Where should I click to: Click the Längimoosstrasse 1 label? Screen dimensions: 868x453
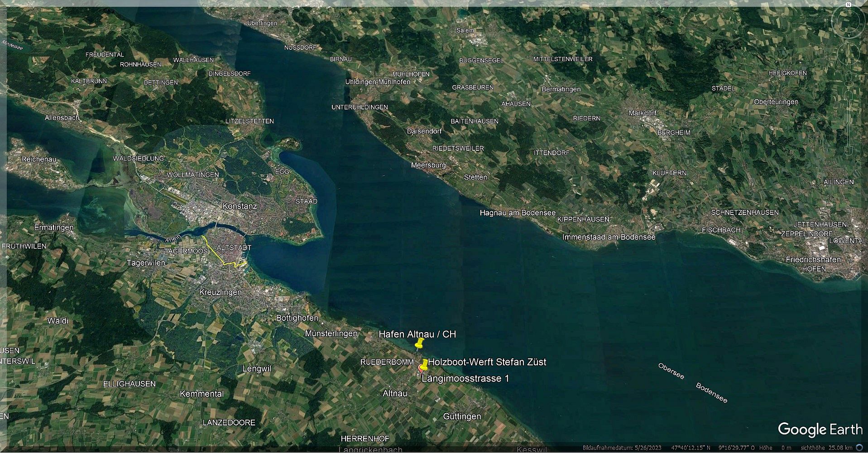click(x=465, y=378)
